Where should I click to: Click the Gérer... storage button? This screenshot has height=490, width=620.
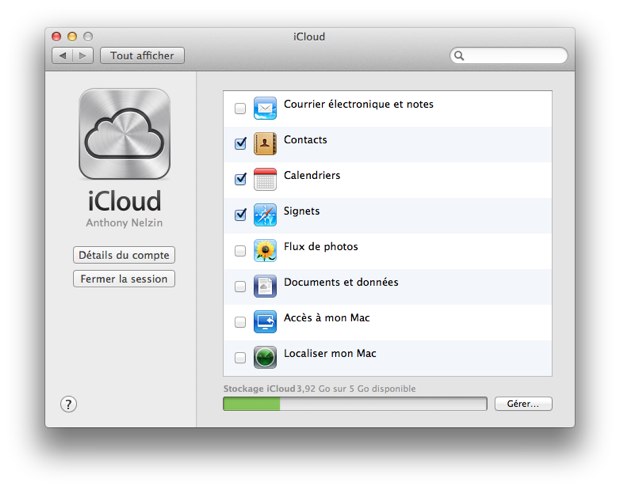coord(523,404)
